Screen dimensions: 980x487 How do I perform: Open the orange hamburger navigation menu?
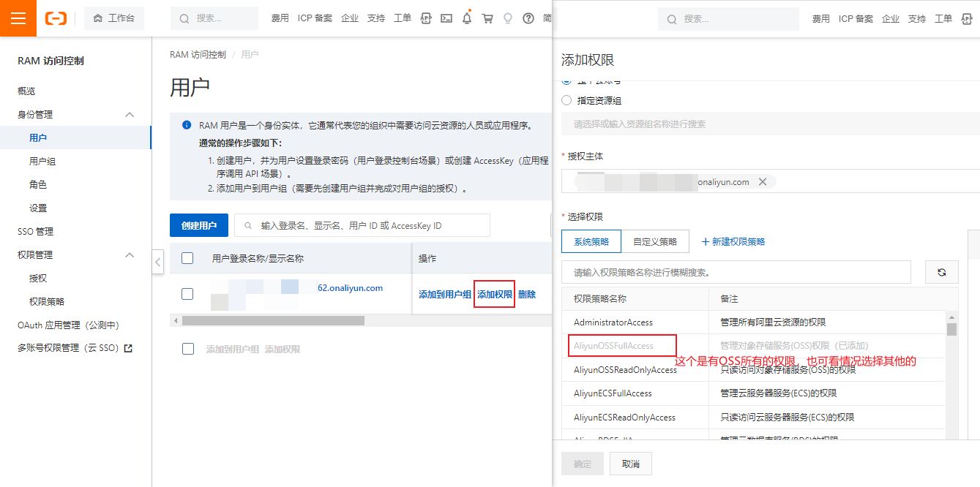[x=18, y=18]
